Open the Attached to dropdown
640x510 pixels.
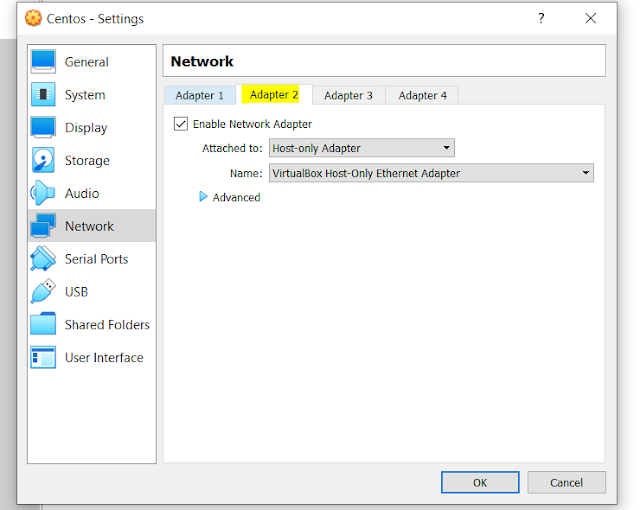point(362,148)
